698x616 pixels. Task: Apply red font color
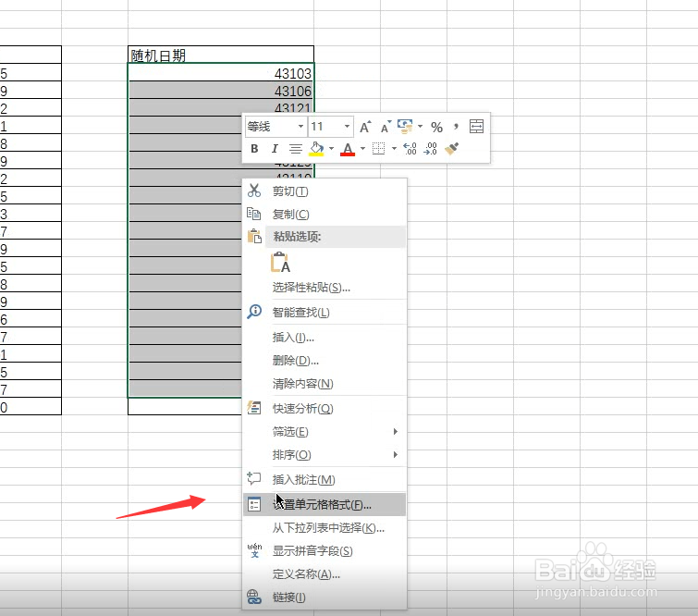[348, 149]
